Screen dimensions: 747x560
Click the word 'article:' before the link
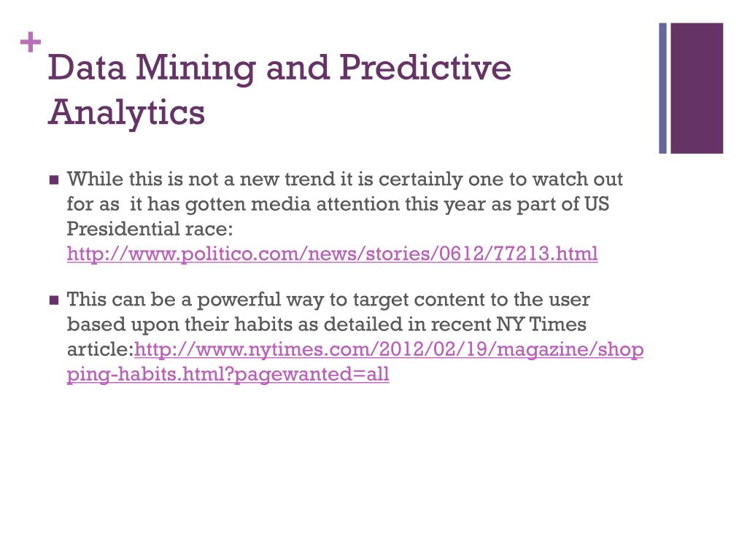pos(100,349)
